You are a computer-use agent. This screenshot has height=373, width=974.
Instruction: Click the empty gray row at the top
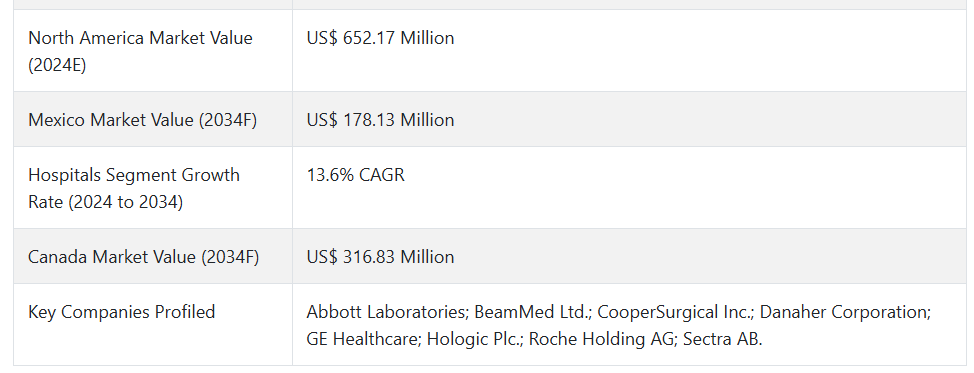487,4
